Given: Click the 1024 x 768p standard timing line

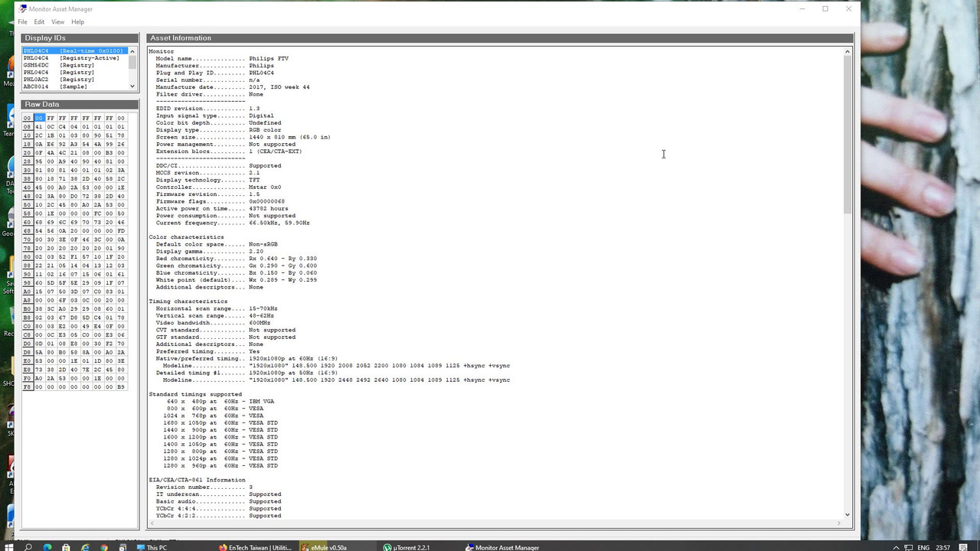Looking at the screenshot, I should [215, 416].
